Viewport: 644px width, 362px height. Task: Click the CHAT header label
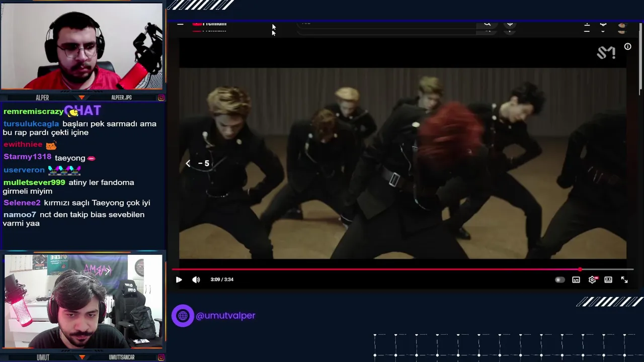(x=83, y=111)
